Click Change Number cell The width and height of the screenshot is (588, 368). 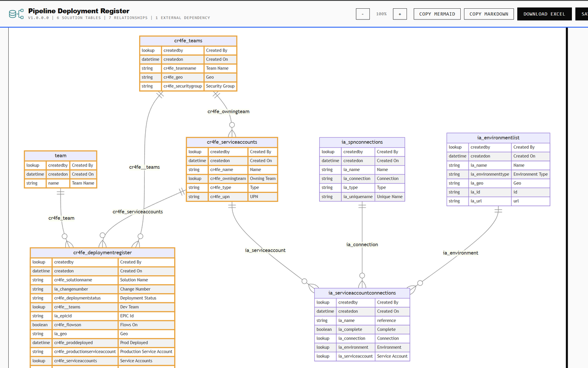point(146,289)
